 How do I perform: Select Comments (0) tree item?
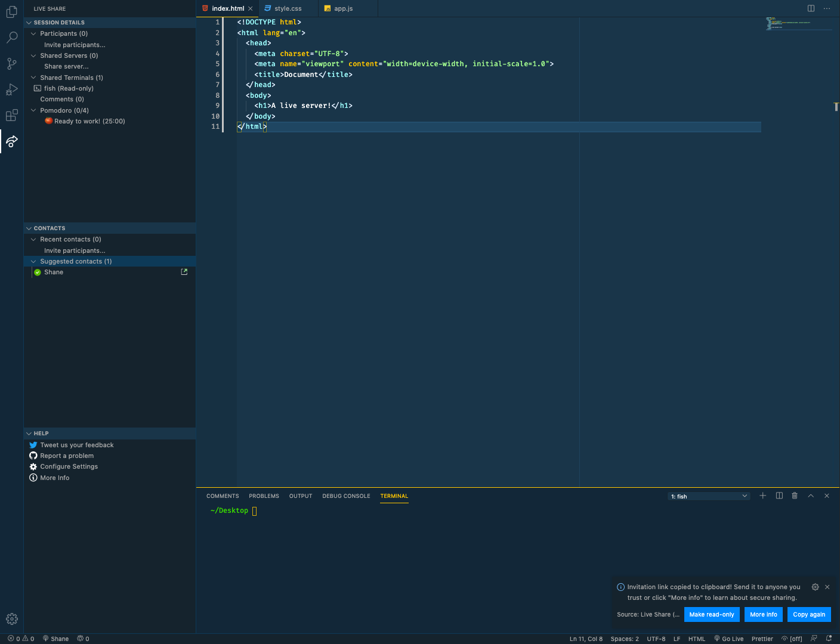62,99
